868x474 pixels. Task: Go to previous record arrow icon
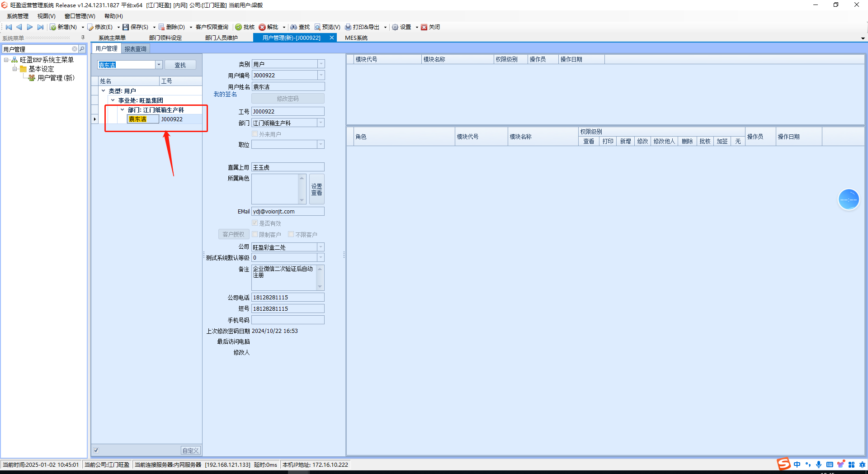19,27
